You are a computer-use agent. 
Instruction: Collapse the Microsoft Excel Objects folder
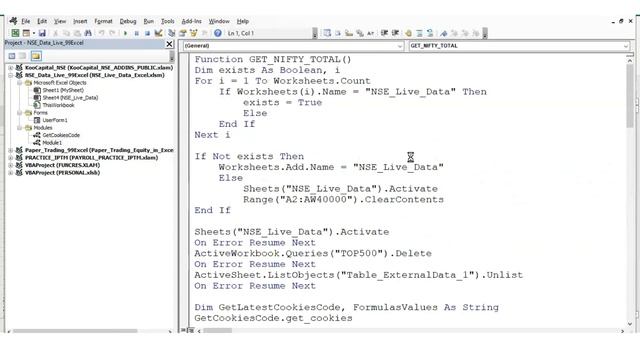click(x=19, y=83)
